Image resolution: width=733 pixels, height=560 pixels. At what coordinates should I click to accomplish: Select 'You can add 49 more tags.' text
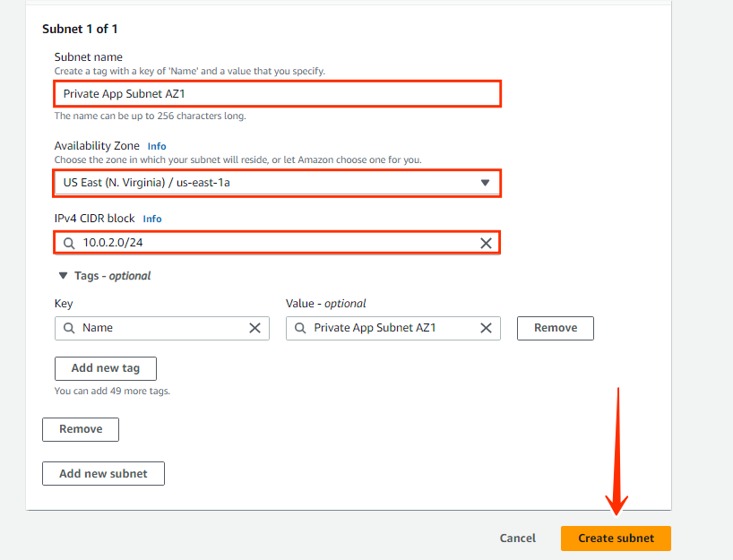click(112, 391)
